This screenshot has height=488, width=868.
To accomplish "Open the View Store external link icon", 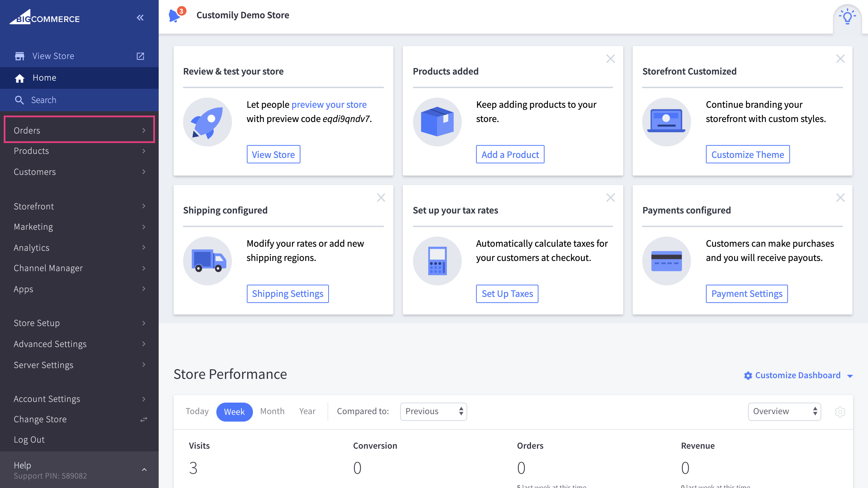I will [x=140, y=56].
